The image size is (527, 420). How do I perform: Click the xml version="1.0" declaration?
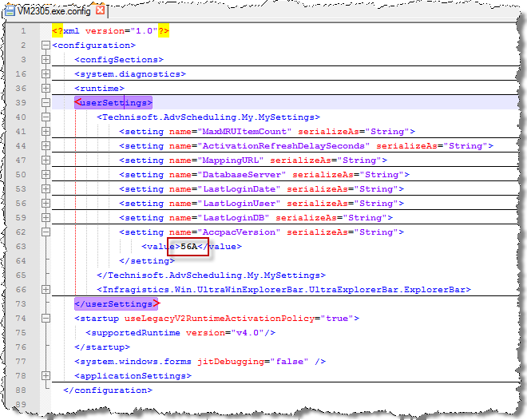pos(110,31)
